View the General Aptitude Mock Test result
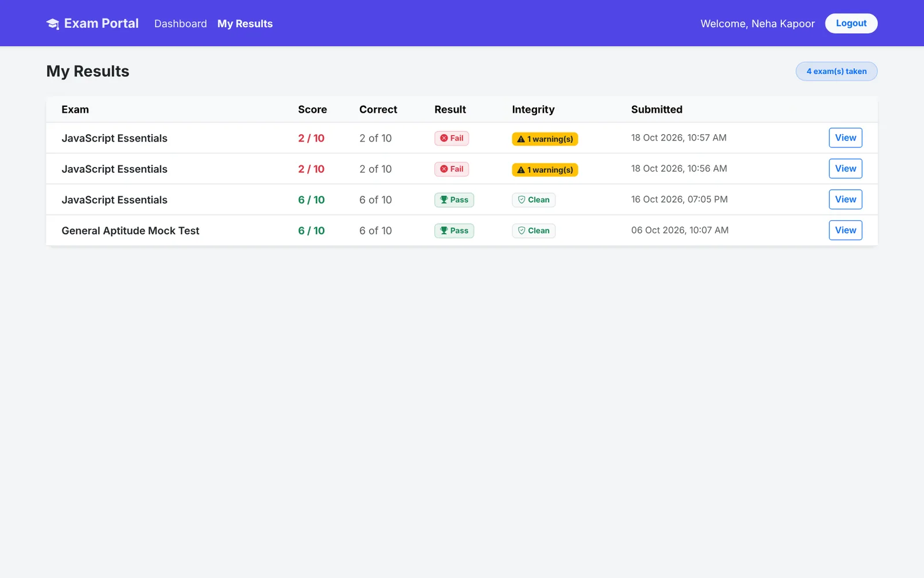The width and height of the screenshot is (924, 578). tap(845, 230)
